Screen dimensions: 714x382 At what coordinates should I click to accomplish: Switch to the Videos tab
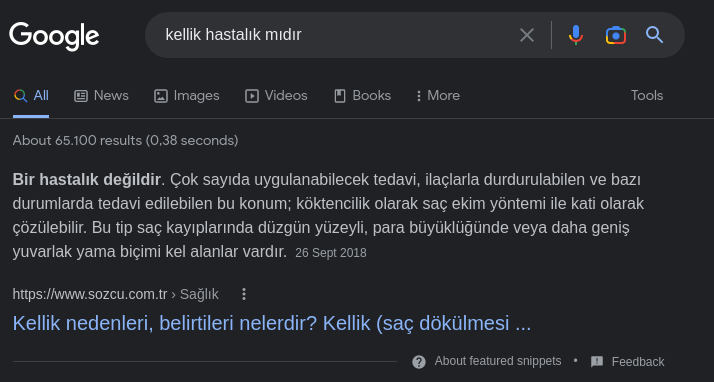point(276,96)
